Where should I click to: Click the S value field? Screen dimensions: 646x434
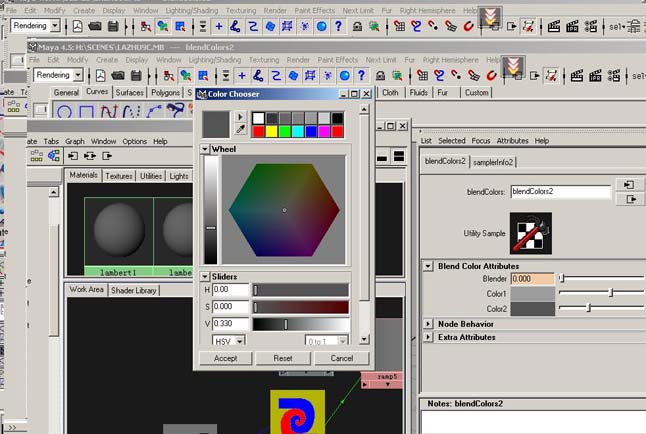pyautogui.click(x=231, y=307)
